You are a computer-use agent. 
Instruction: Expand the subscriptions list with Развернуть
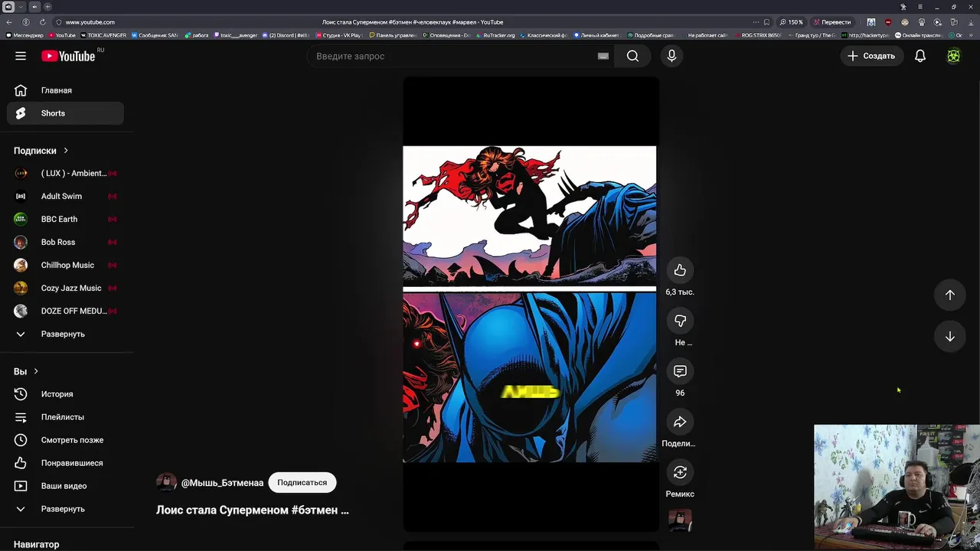tap(66, 334)
